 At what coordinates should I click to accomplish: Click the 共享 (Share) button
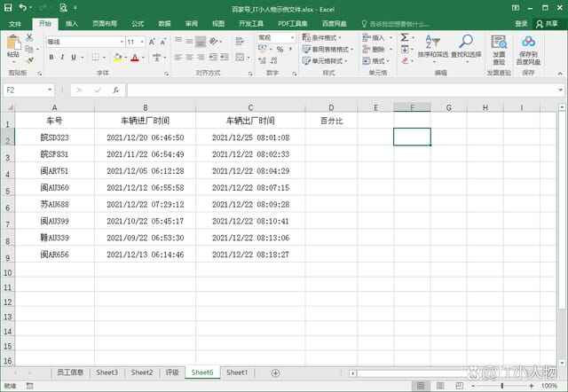click(x=552, y=23)
